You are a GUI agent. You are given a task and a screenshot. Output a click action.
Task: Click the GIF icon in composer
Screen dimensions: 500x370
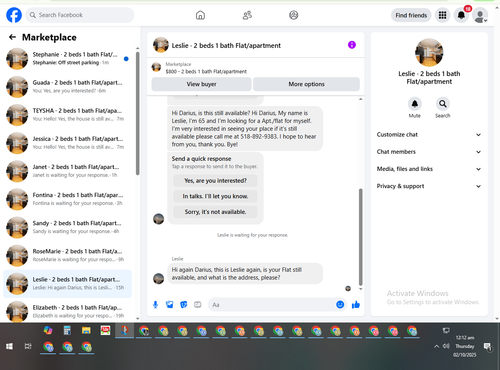[198, 305]
